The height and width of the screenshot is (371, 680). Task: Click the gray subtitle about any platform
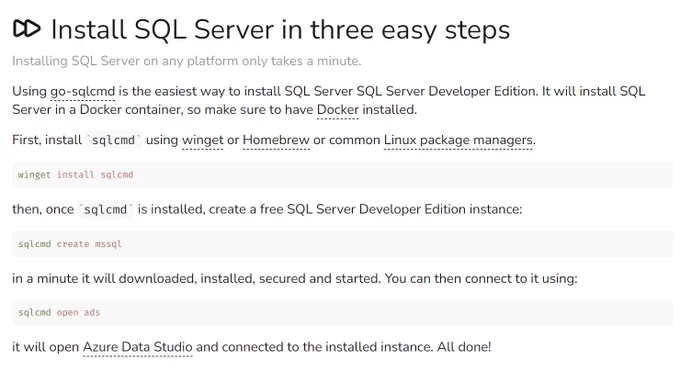(x=186, y=61)
